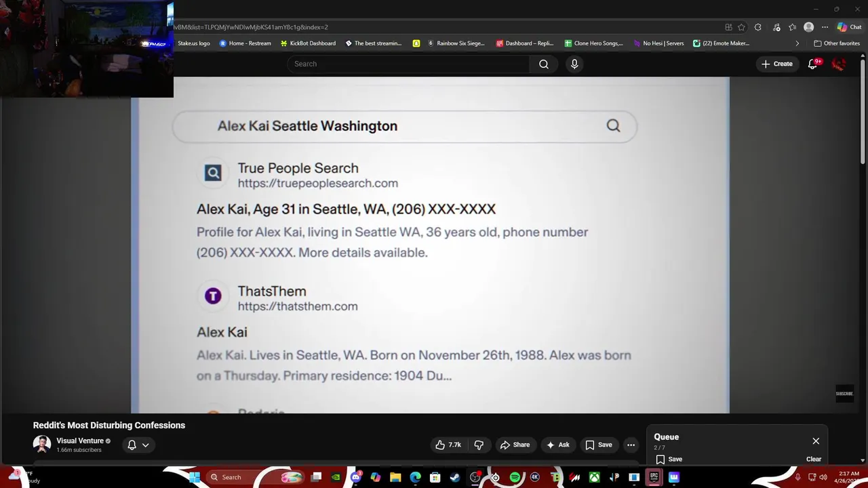Open the Xbox app from the taskbar
Viewport: 868px width, 488px height.
594,477
